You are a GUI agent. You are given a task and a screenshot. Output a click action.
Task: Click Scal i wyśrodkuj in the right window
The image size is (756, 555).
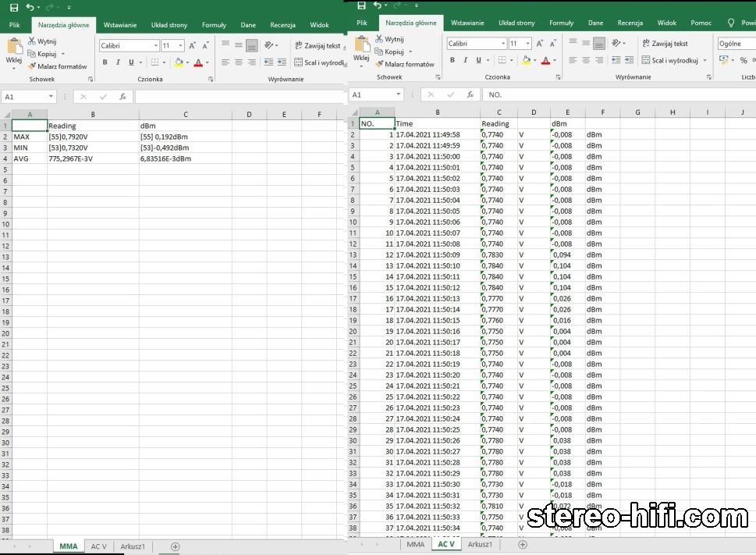(669, 60)
